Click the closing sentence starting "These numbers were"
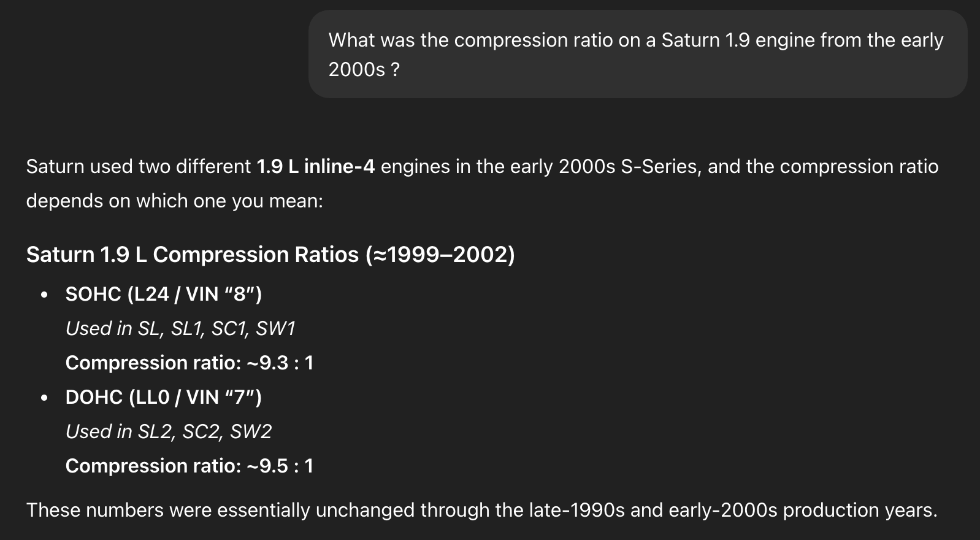 (x=481, y=511)
